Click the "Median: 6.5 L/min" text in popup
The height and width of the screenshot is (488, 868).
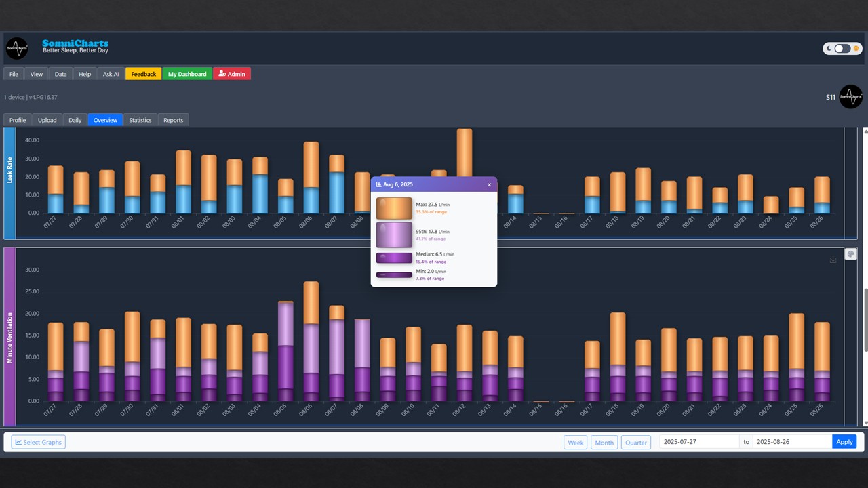point(435,254)
